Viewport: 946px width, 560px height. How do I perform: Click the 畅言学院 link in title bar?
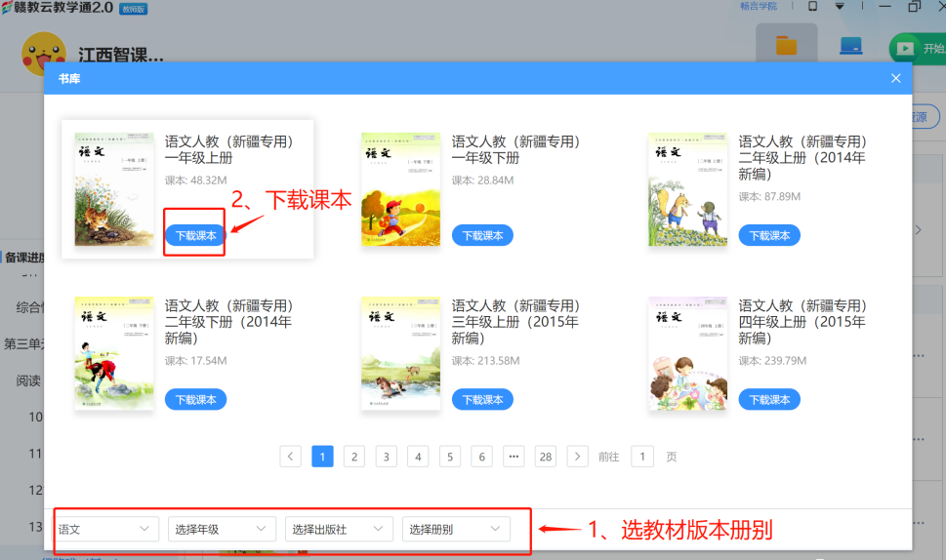(759, 6)
